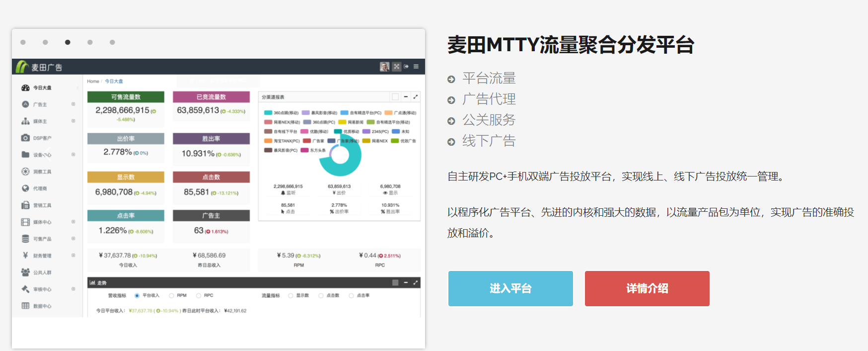Select the 显示数 radio button
This screenshot has width=868, height=351.
pyautogui.click(x=291, y=295)
